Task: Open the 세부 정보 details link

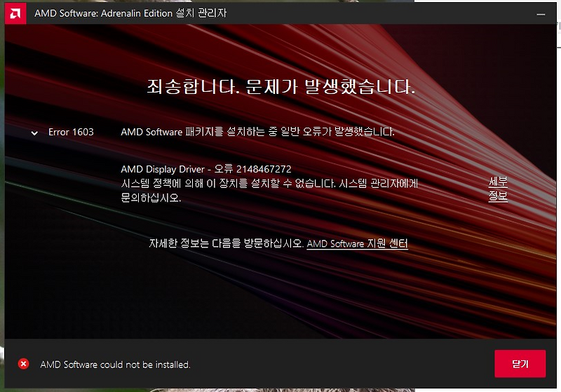Action: click(x=498, y=189)
